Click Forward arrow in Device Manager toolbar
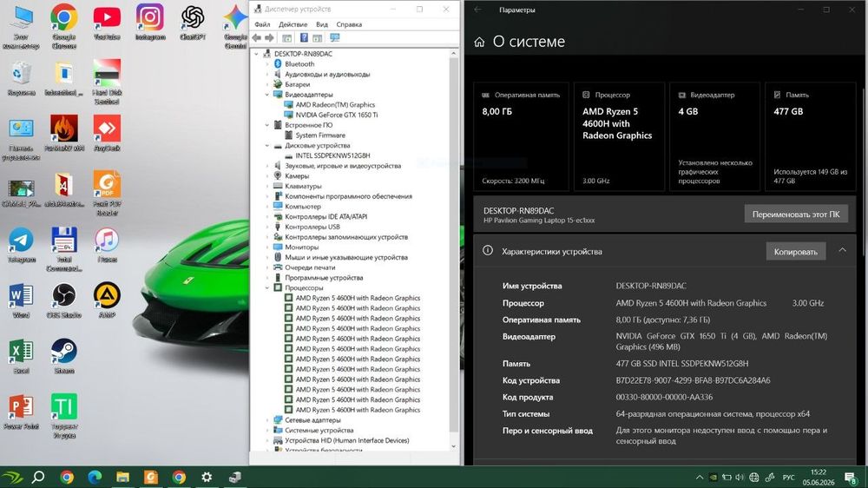The width and height of the screenshot is (868, 488). point(269,37)
